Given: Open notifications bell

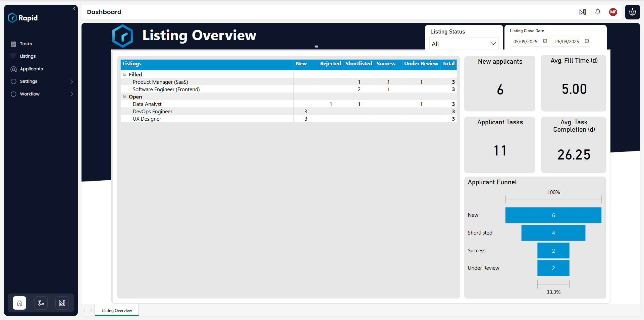Looking at the screenshot, I should coord(598,12).
